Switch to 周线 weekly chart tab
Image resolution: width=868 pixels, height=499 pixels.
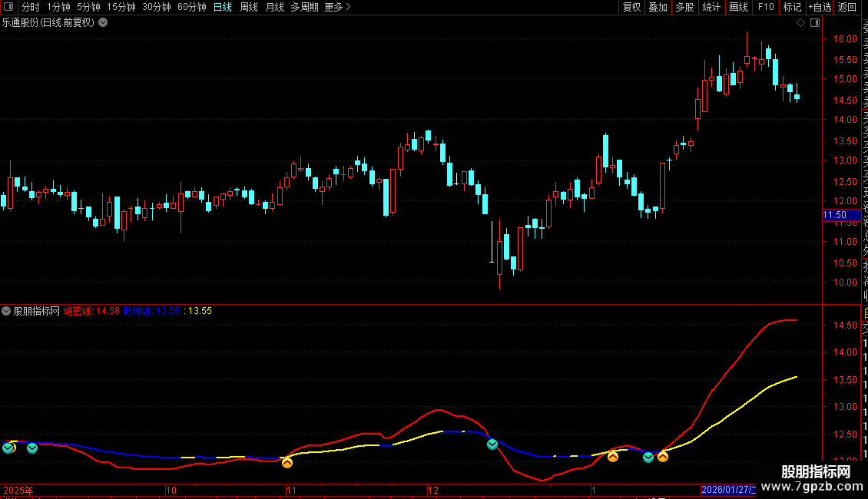tap(249, 7)
